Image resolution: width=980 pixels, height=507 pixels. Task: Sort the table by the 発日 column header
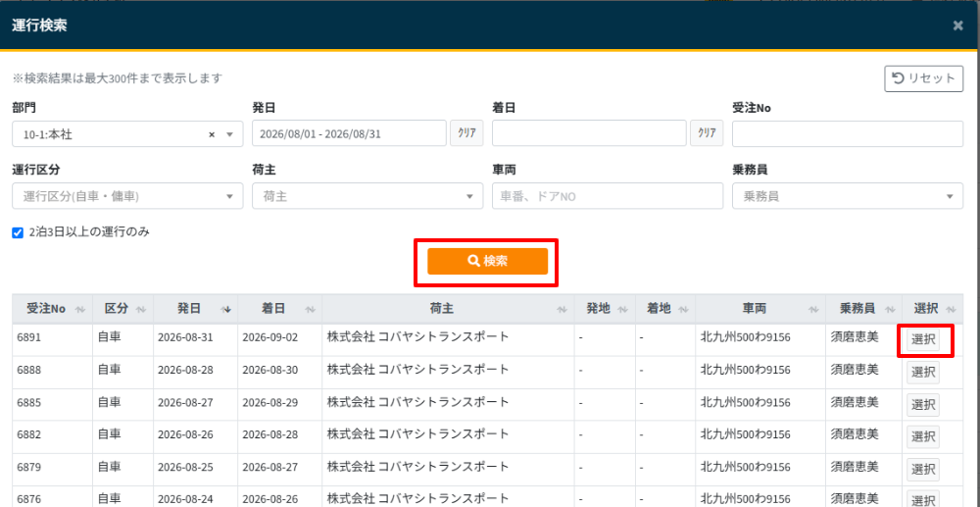(x=195, y=309)
